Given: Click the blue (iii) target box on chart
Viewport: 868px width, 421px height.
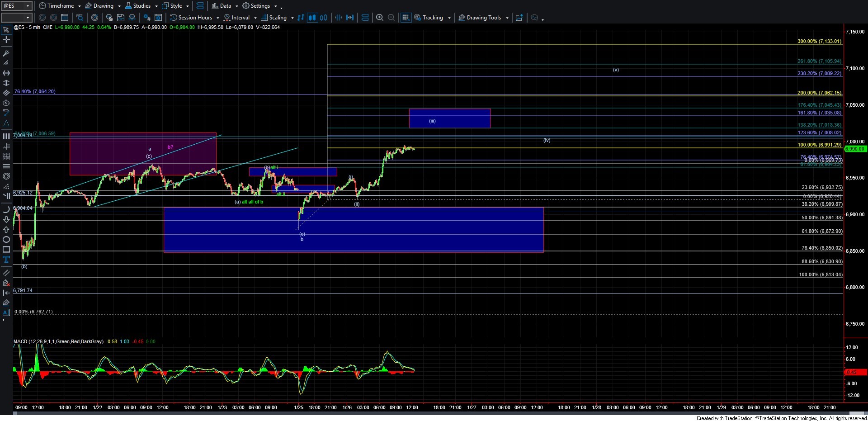Looking at the screenshot, I should (x=449, y=118).
